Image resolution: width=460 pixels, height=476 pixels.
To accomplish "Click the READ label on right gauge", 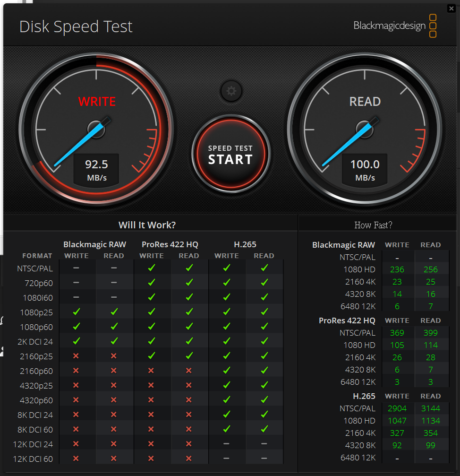I will (x=365, y=102).
